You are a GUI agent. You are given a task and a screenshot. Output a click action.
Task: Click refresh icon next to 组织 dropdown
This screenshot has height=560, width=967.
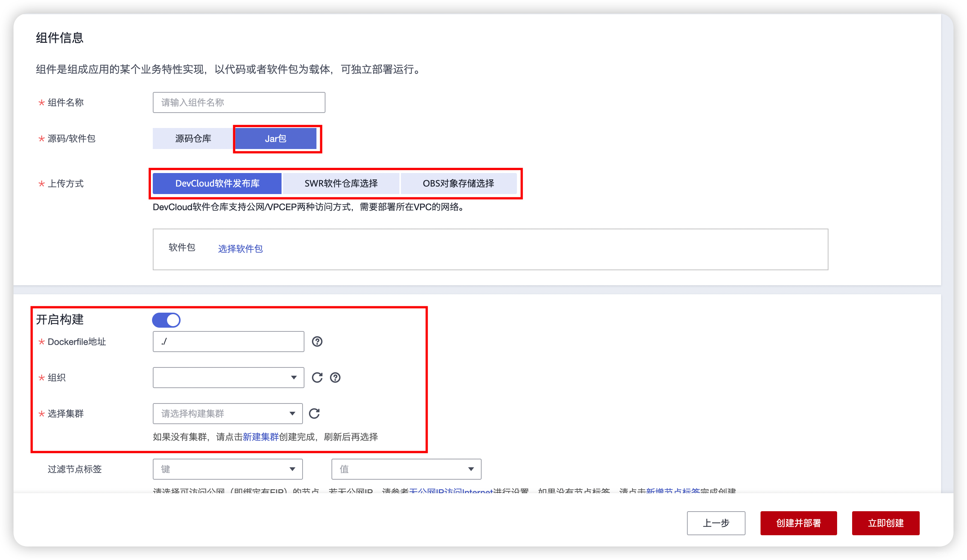tap(317, 378)
